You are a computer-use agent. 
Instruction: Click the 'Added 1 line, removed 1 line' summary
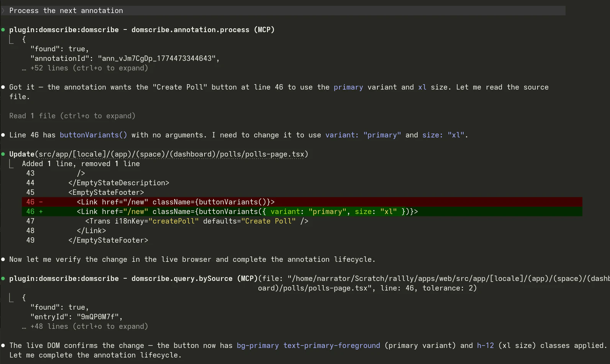(81, 164)
